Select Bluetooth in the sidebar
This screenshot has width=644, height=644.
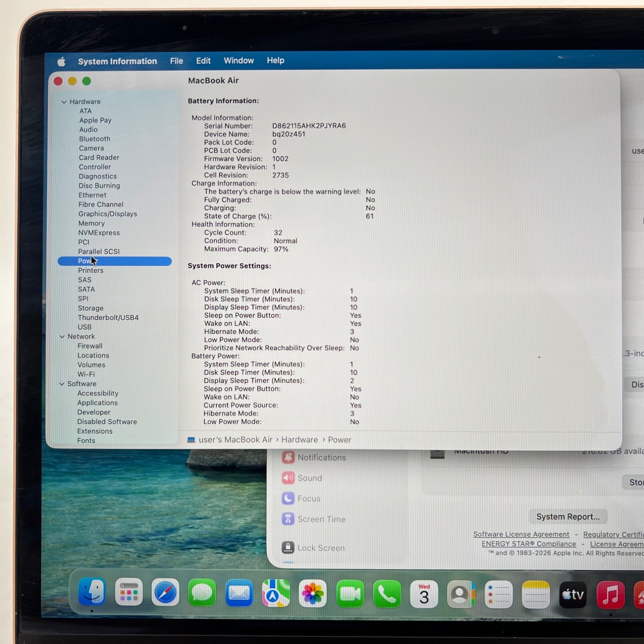point(94,139)
